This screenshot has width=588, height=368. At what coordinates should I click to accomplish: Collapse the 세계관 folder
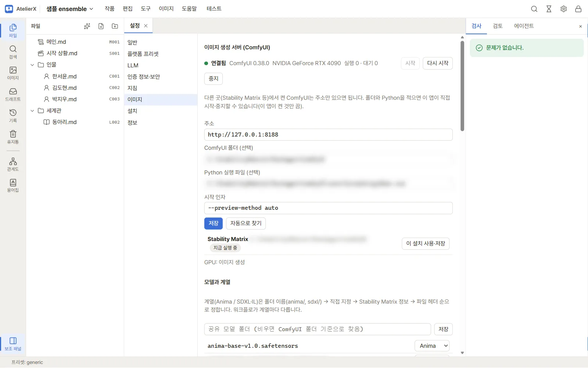pos(32,111)
